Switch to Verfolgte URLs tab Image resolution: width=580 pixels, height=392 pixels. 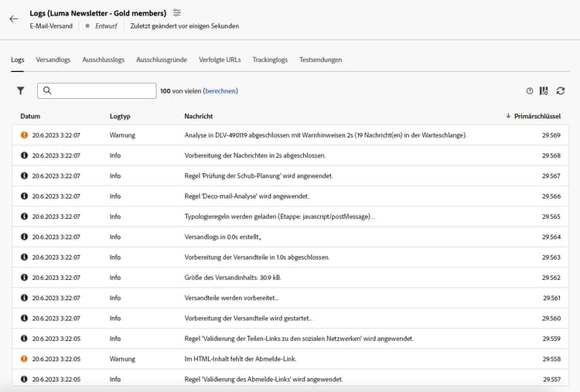pos(220,60)
